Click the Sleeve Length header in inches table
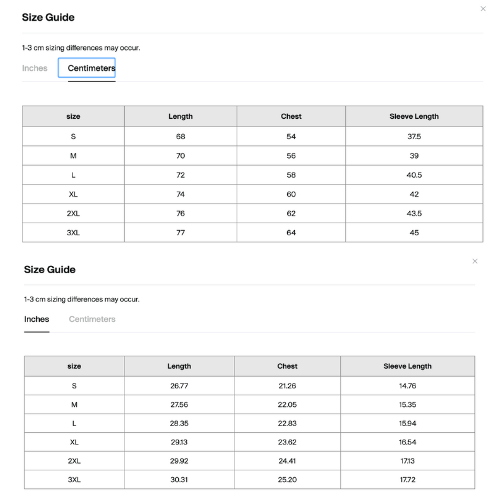 click(407, 366)
